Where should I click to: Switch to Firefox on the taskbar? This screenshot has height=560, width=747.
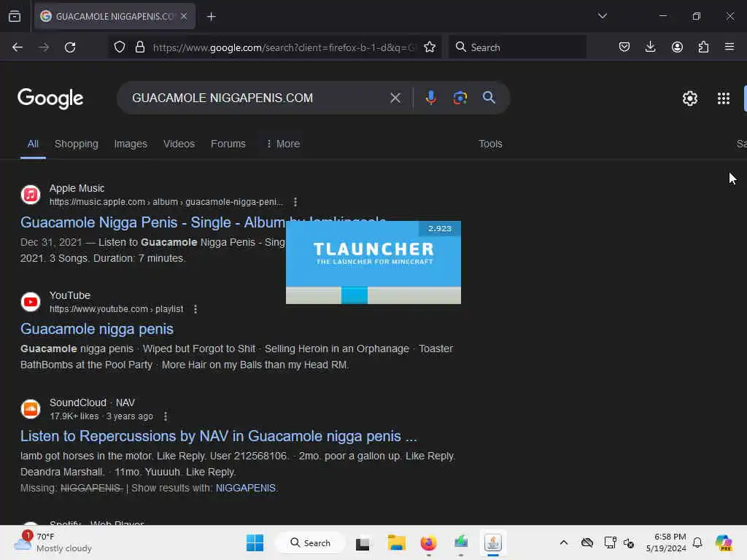pos(428,542)
